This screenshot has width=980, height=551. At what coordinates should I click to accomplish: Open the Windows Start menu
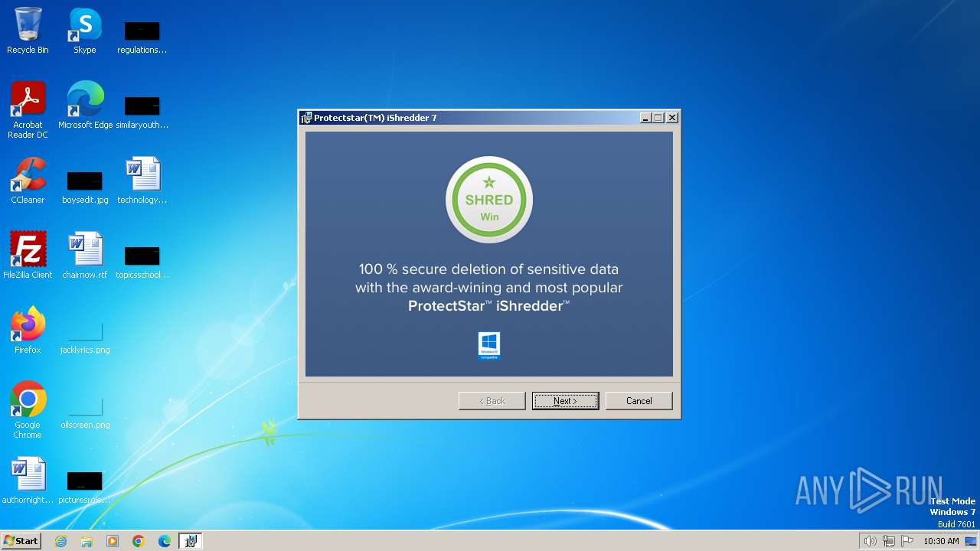pos(21,541)
